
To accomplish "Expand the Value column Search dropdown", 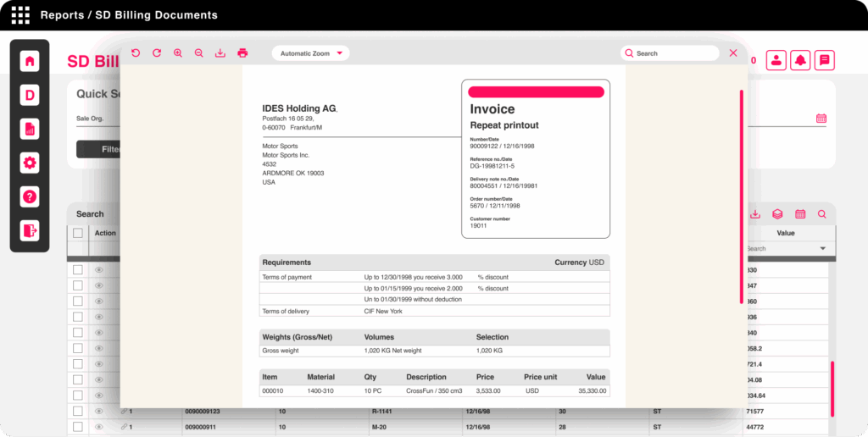I will [x=822, y=248].
